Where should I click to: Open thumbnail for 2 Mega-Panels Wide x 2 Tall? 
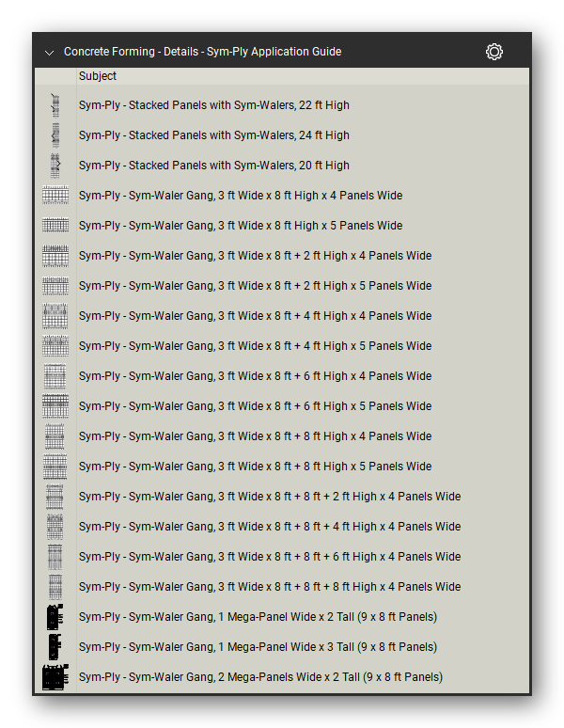tap(55, 677)
